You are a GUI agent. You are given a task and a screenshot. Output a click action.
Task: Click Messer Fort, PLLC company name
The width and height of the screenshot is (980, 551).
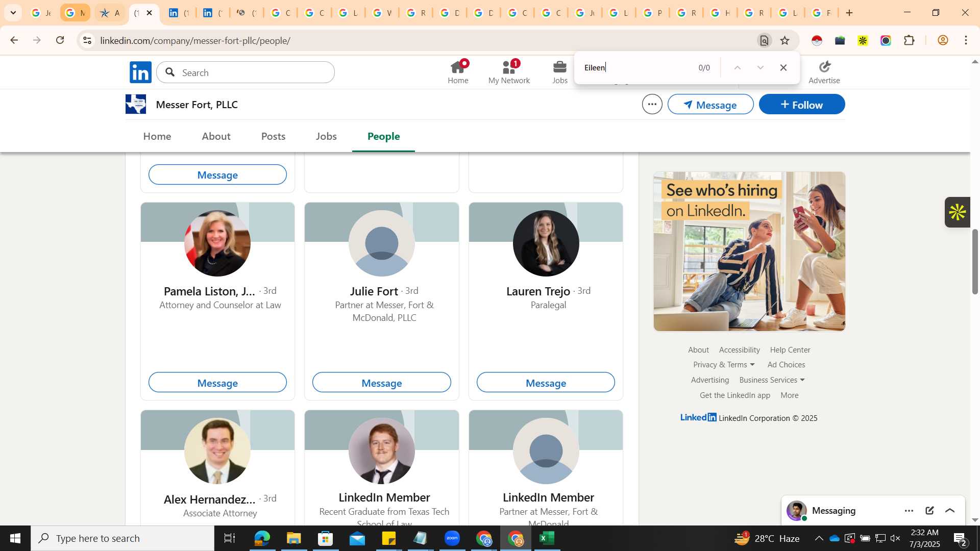click(x=197, y=105)
